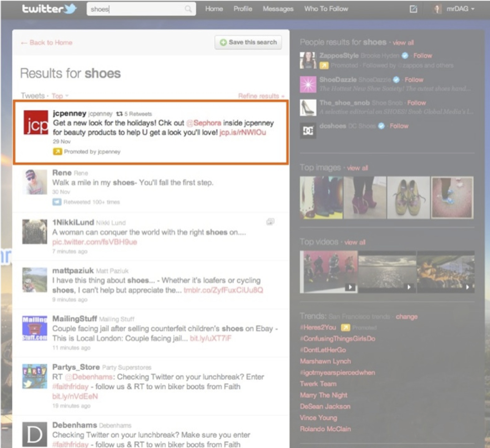Screen dimensions: 490x448
Task: Open the yellow sneakers image thumbnail
Action: click(x=408, y=198)
